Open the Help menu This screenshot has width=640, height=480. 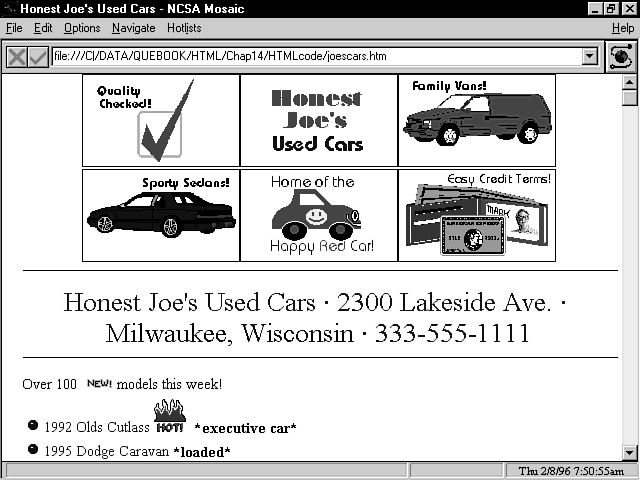[623, 28]
